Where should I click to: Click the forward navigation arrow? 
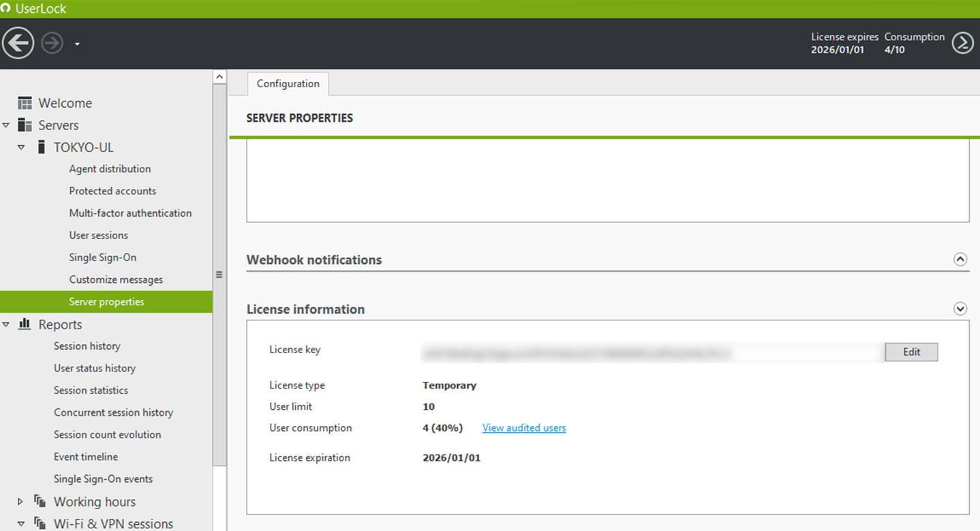(x=52, y=44)
